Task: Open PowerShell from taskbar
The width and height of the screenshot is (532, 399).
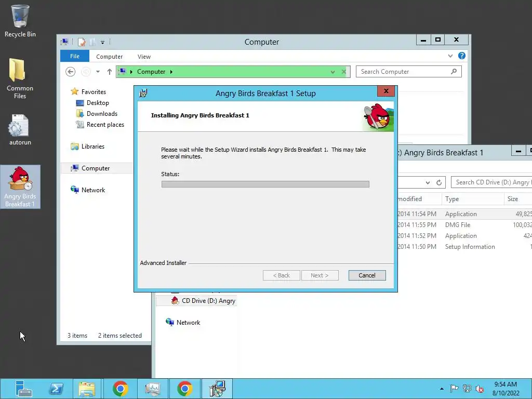Action: [56, 389]
